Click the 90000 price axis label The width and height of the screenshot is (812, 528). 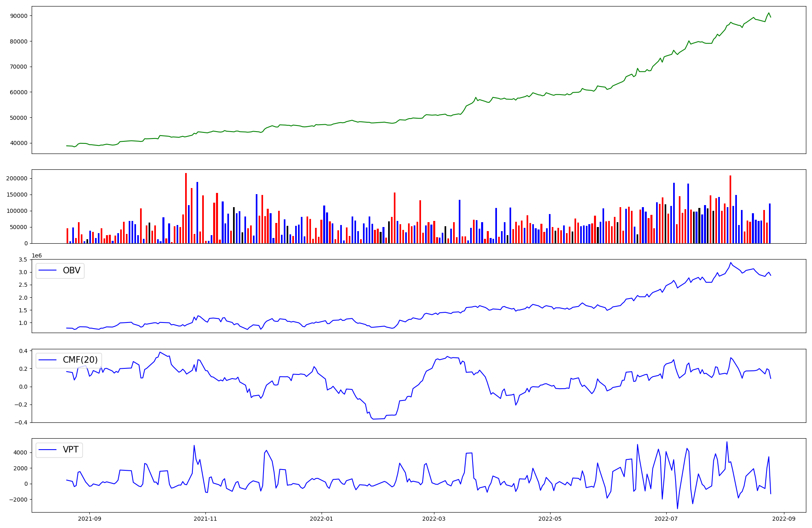coord(19,16)
